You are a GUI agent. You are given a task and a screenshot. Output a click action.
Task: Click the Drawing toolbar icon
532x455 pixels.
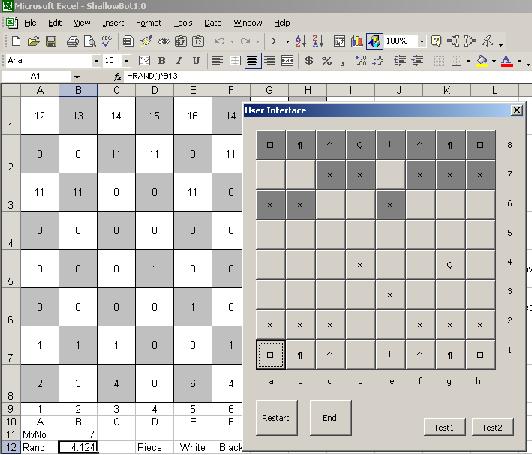374,41
